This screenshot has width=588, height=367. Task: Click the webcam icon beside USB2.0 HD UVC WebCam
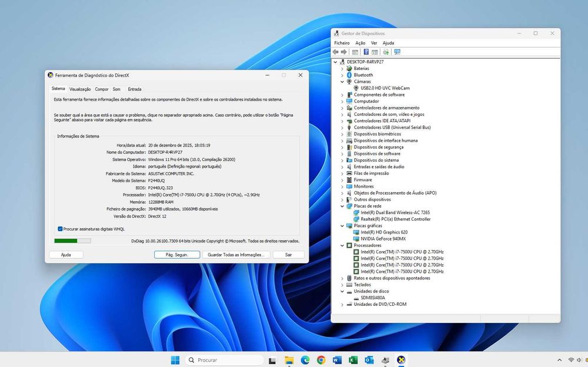(x=356, y=88)
